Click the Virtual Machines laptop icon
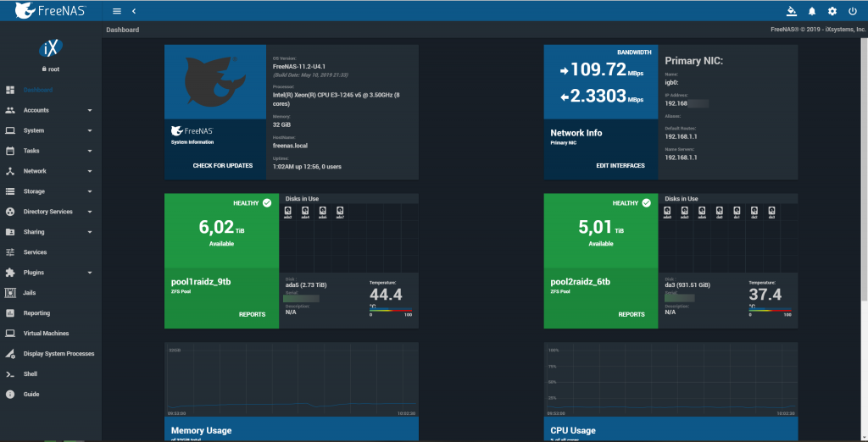This screenshot has width=868, height=442. tap(10, 334)
